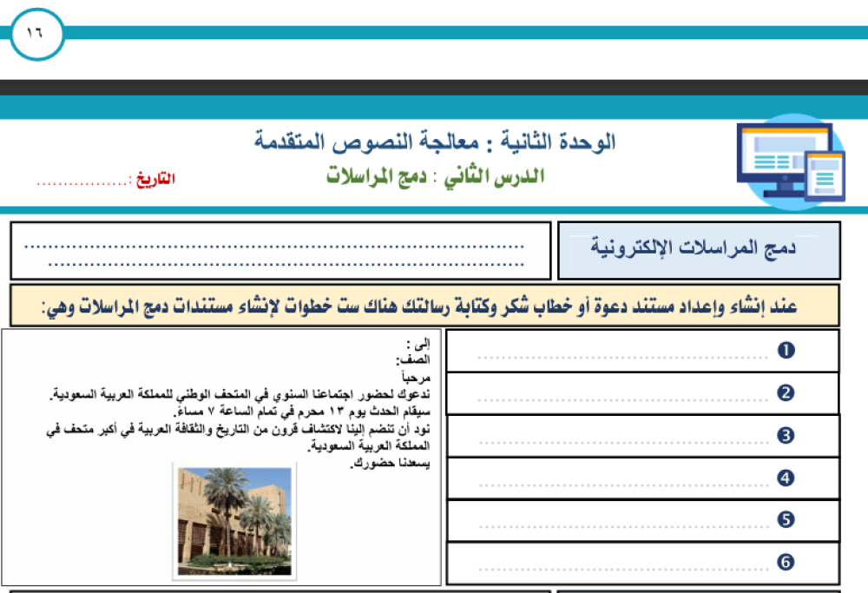Click the closing line يسعدنا حضورك.

pyautogui.click(x=390, y=463)
